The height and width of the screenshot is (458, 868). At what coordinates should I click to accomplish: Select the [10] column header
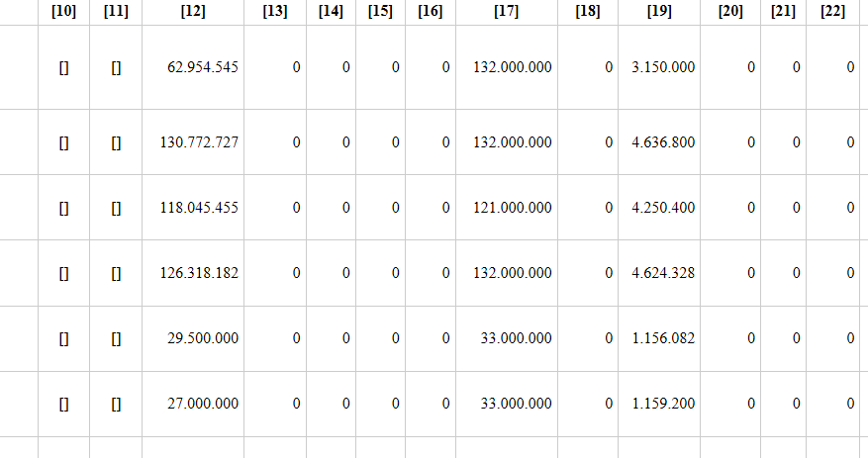(x=63, y=11)
